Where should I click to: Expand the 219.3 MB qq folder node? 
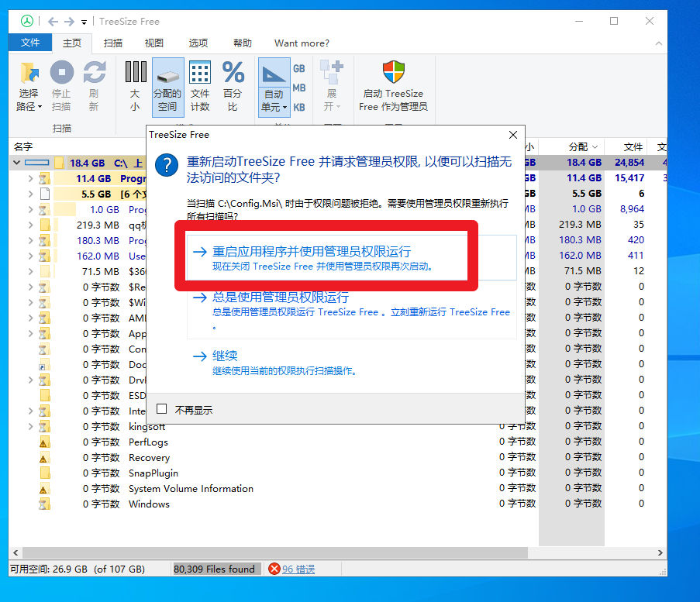click(30, 225)
